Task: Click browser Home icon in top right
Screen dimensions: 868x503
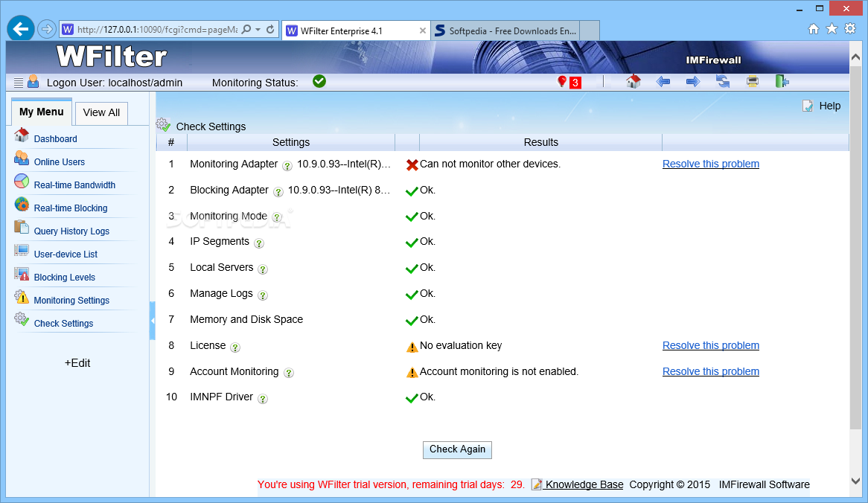Action: click(x=813, y=29)
